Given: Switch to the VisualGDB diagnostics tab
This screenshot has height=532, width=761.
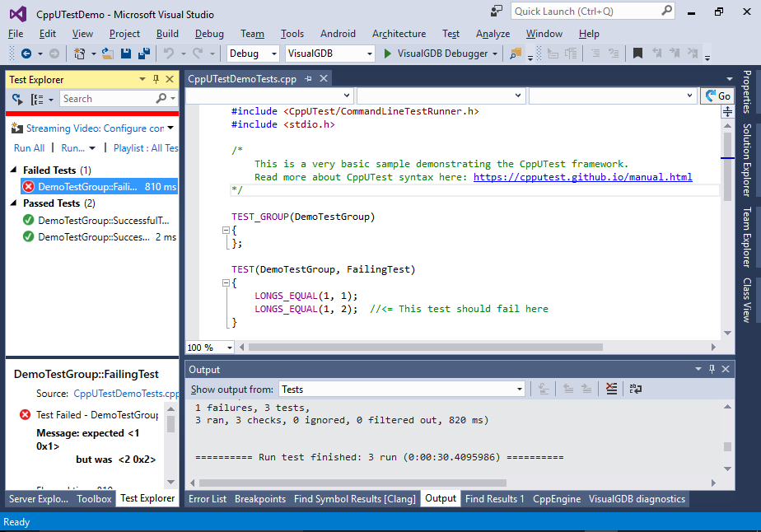Looking at the screenshot, I should pos(637,499).
